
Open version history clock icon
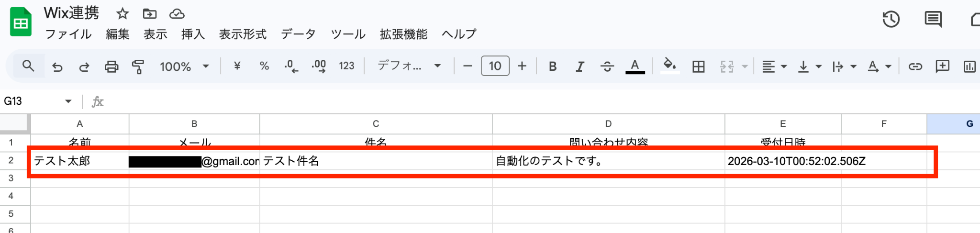pos(891,20)
